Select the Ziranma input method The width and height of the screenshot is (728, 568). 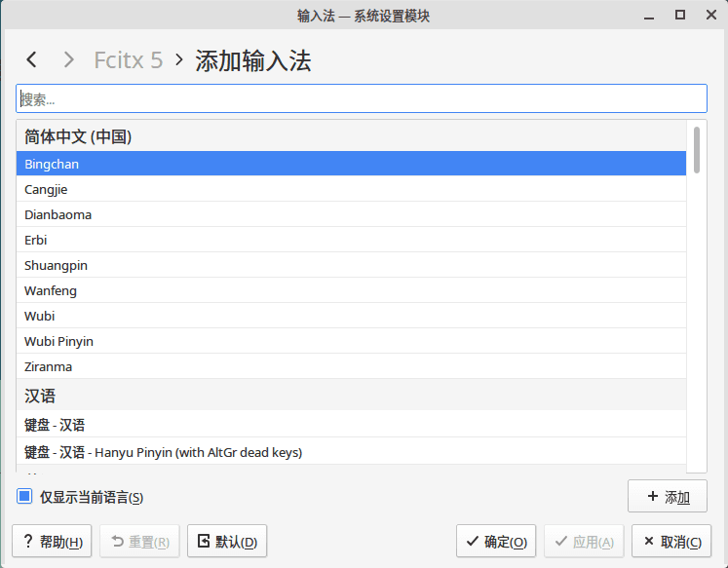(351, 366)
